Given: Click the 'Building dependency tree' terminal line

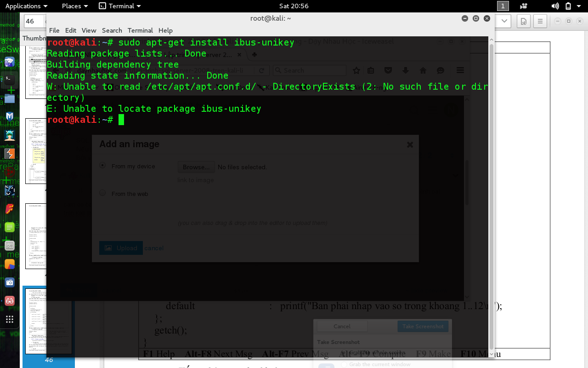Looking at the screenshot, I should 113,64.
